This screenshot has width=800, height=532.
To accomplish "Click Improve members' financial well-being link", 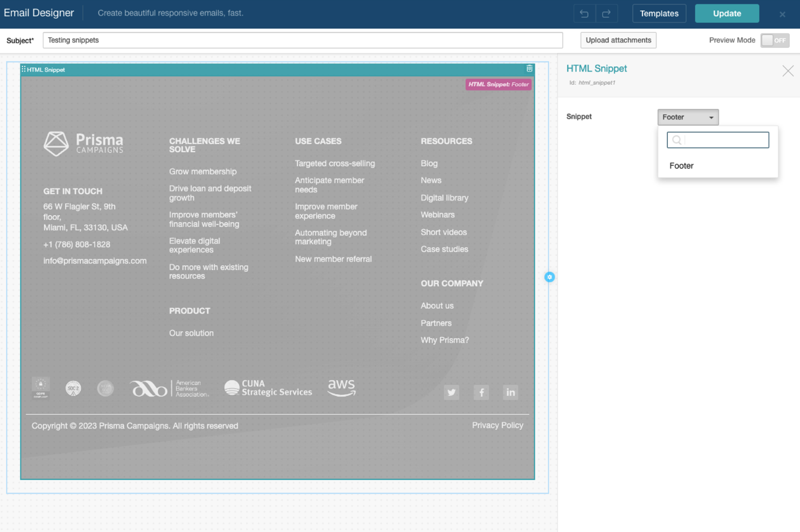I will 204,219.
